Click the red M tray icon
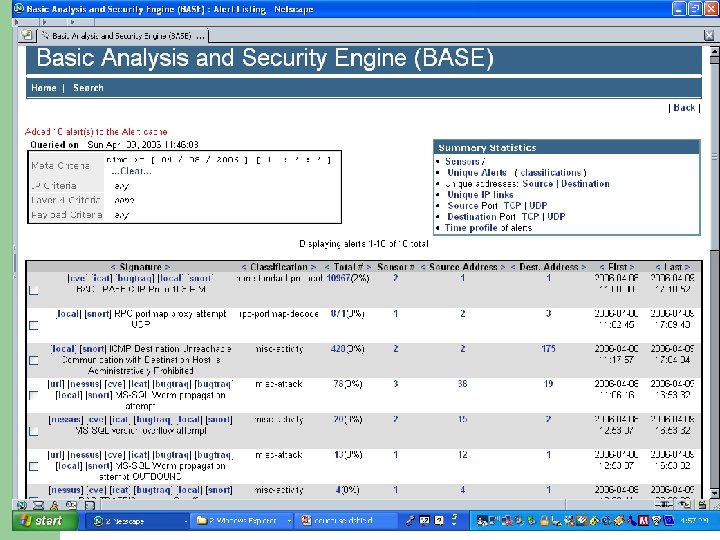 644,521
